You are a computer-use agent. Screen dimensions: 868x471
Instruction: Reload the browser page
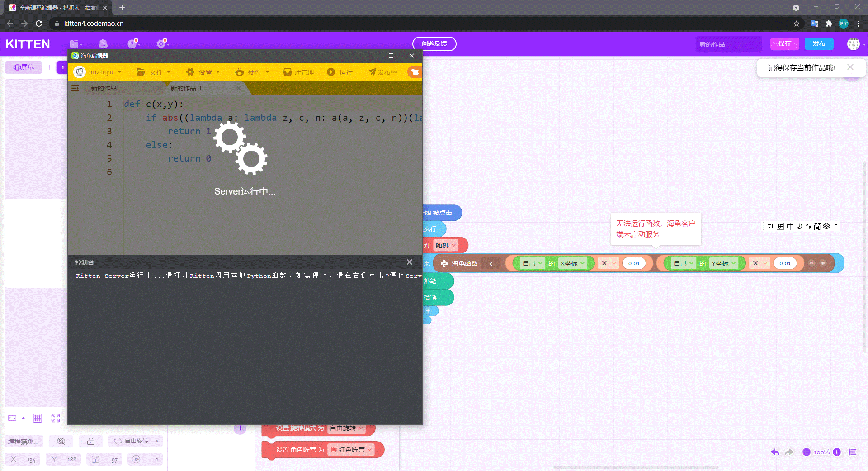click(39, 24)
